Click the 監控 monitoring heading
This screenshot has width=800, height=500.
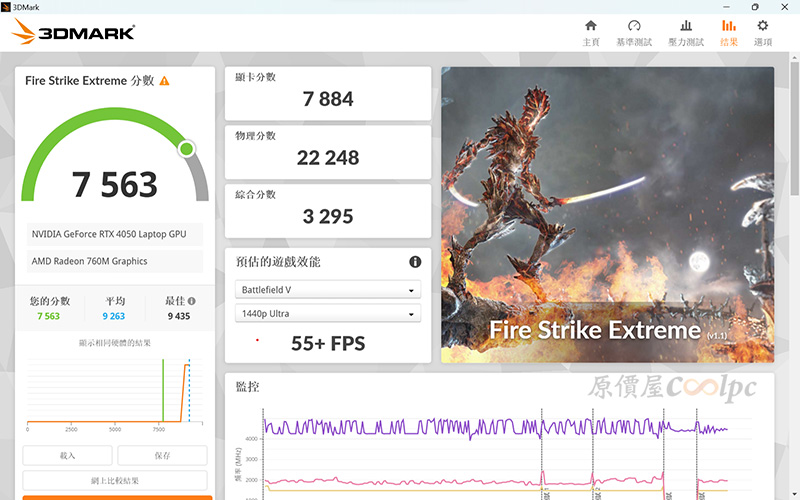247,387
